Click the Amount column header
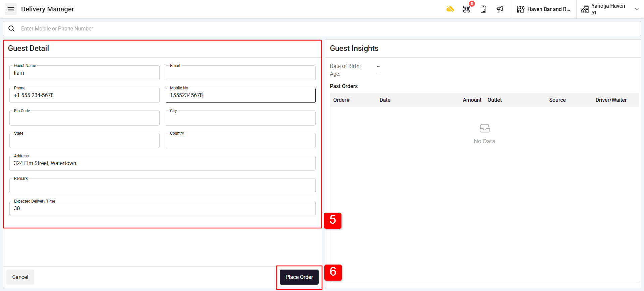This screenshot has height=291, width=644. point(472,100)
